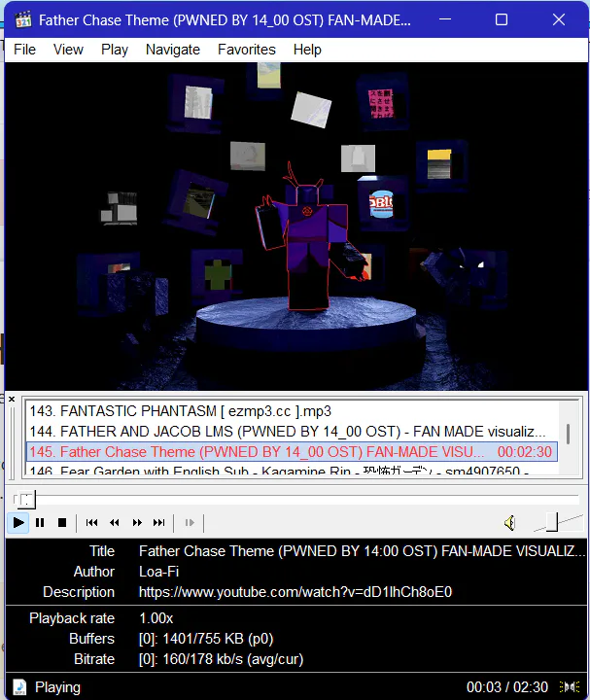590x700 pixels.
Task: Minimize the player window
Action: (445, 19)
